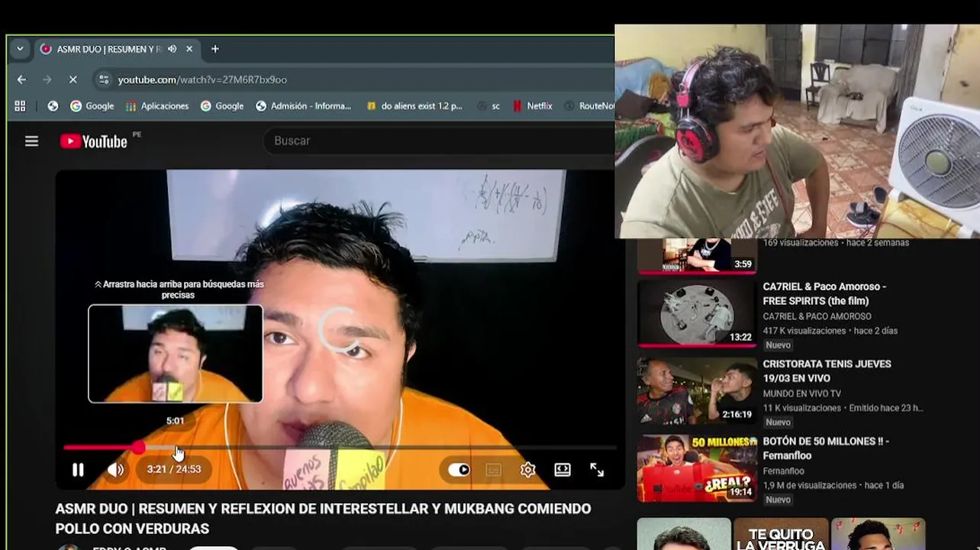Focus the Buscar search field

tap(439, 141)
